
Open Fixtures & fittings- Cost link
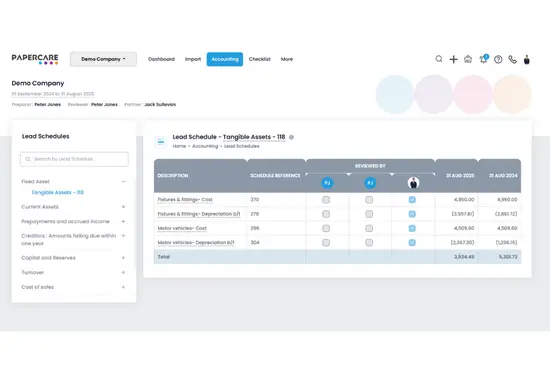pos(185,200)
